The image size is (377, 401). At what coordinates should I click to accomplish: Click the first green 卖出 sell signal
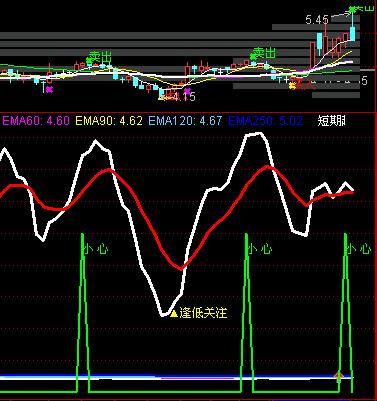pos(99,57)
